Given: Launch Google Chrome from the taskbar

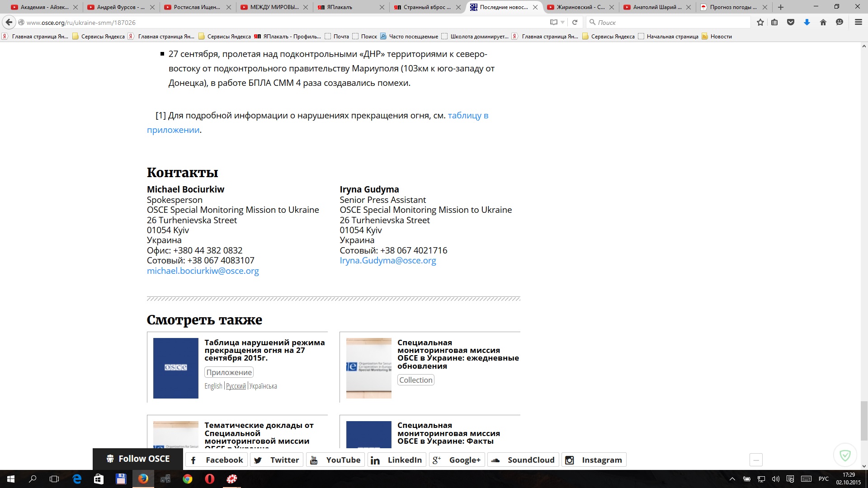Looking at the screenshot, I should click(188, 479).
